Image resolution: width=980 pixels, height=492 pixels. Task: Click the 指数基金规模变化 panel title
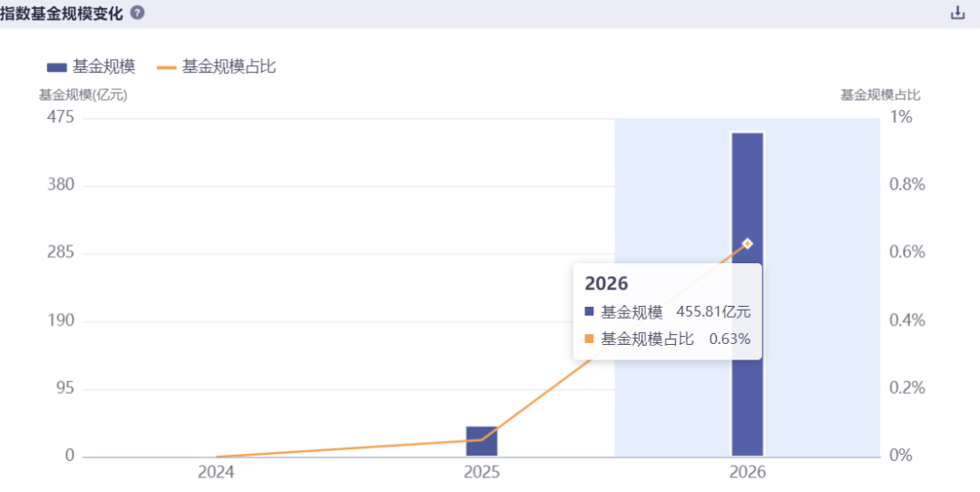[62, 13]
